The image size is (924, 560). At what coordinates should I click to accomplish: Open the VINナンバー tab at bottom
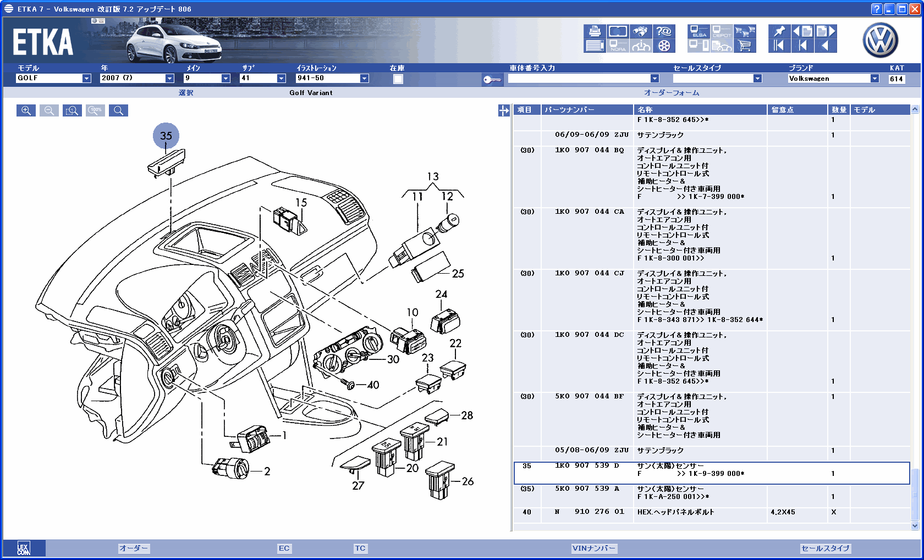(594, 548)
